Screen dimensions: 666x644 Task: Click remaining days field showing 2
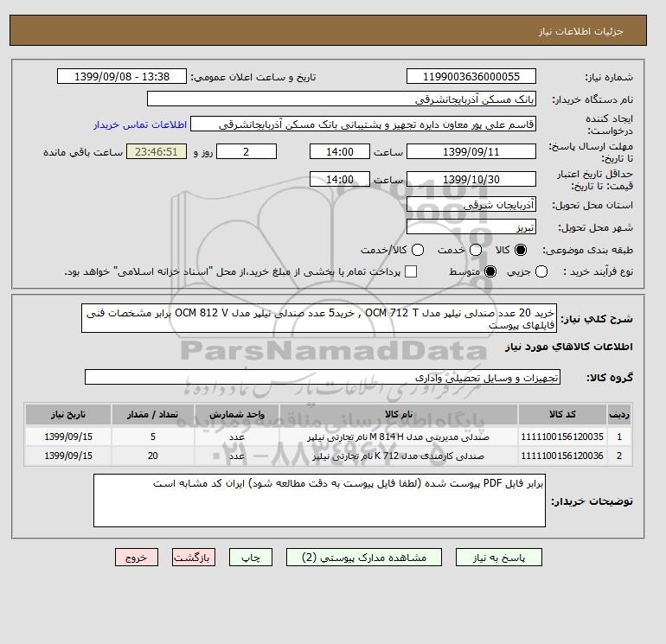tap(247, 151)
